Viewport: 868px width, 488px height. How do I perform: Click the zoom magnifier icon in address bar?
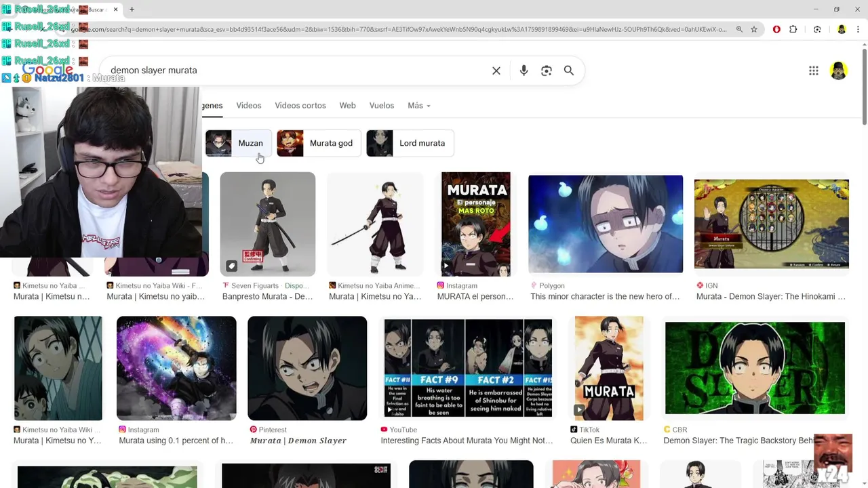pyautogui.click(x=739, y=29)
